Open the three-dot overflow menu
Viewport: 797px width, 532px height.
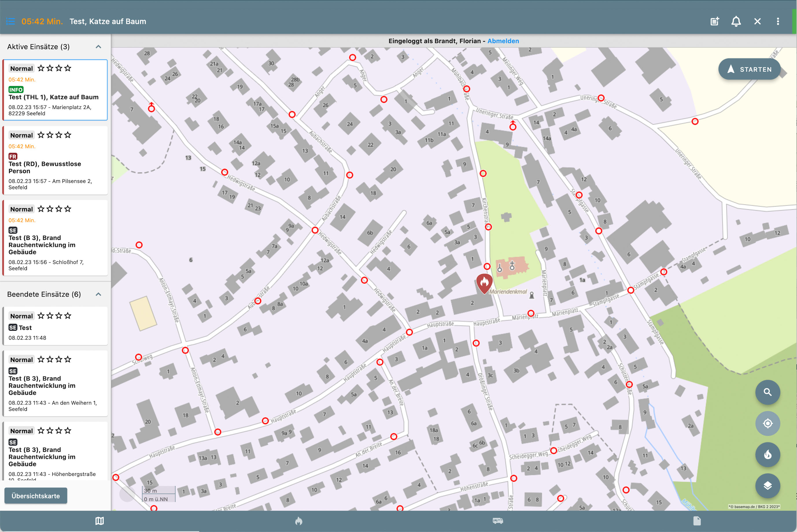coord(778,21)
